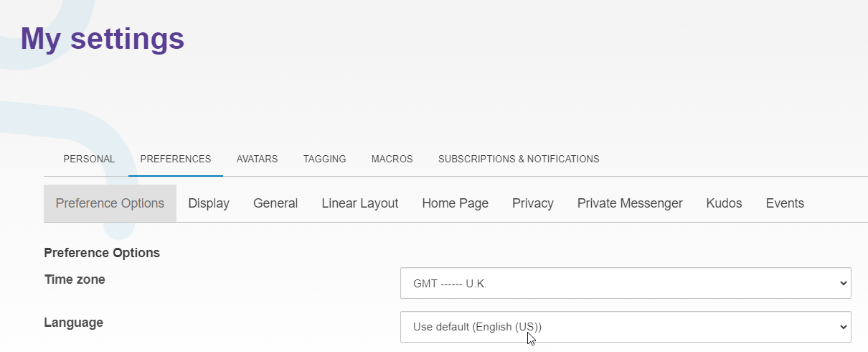Open the Events sub-tab
This screenshot has height=352, width=868.
tap(785, 203)
